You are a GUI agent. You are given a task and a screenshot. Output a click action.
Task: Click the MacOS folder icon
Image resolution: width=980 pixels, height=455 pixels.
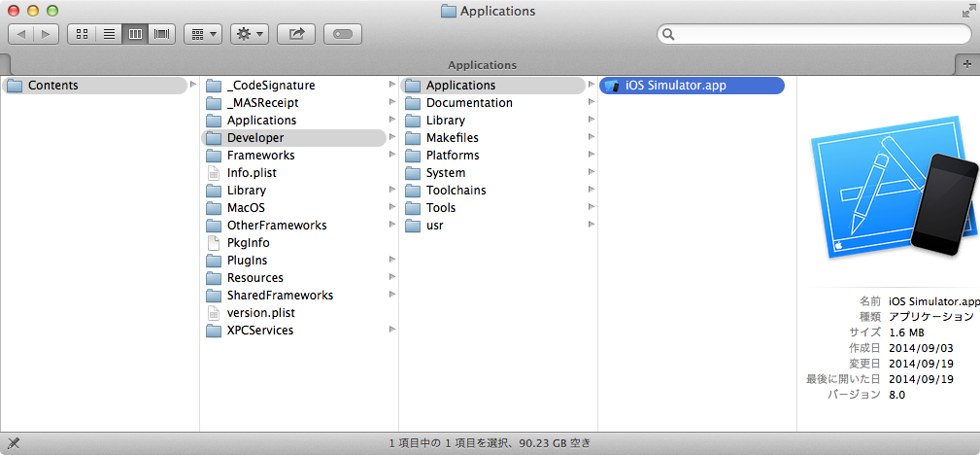[214, 208]
